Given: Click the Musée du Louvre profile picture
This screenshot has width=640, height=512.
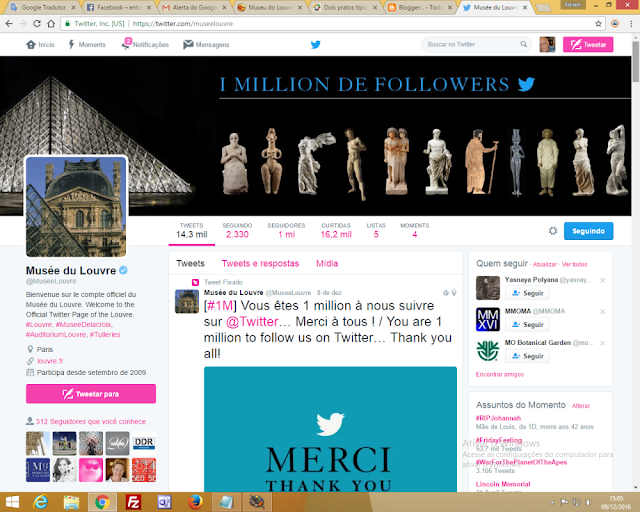Looking at the screenshot, I should coord(76,207).
